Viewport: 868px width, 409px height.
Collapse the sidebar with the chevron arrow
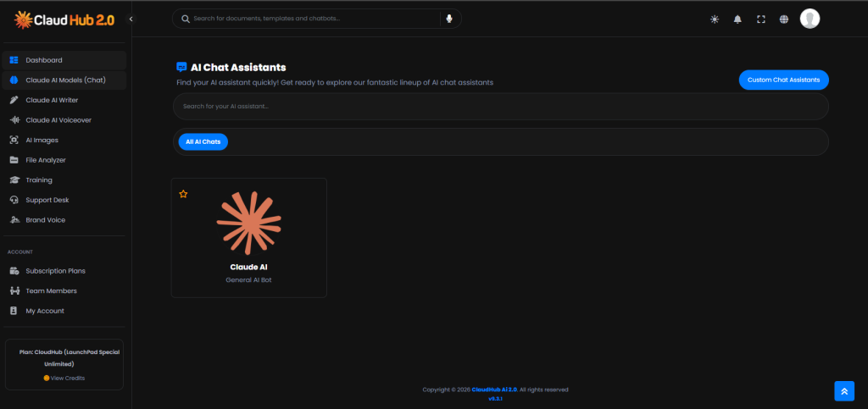pyautogui.click(x=131, y=19)
